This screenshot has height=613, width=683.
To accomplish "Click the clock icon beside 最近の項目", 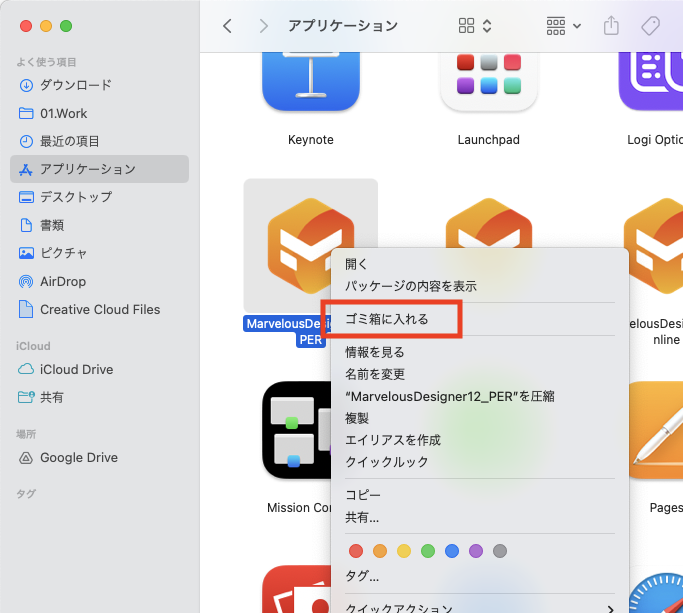I will tap(26, 142).
